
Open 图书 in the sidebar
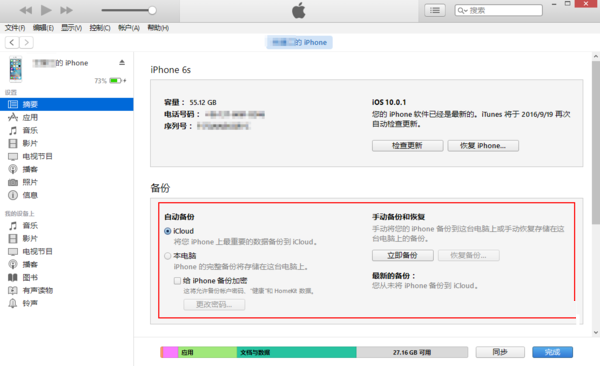(x=67, y=278)
